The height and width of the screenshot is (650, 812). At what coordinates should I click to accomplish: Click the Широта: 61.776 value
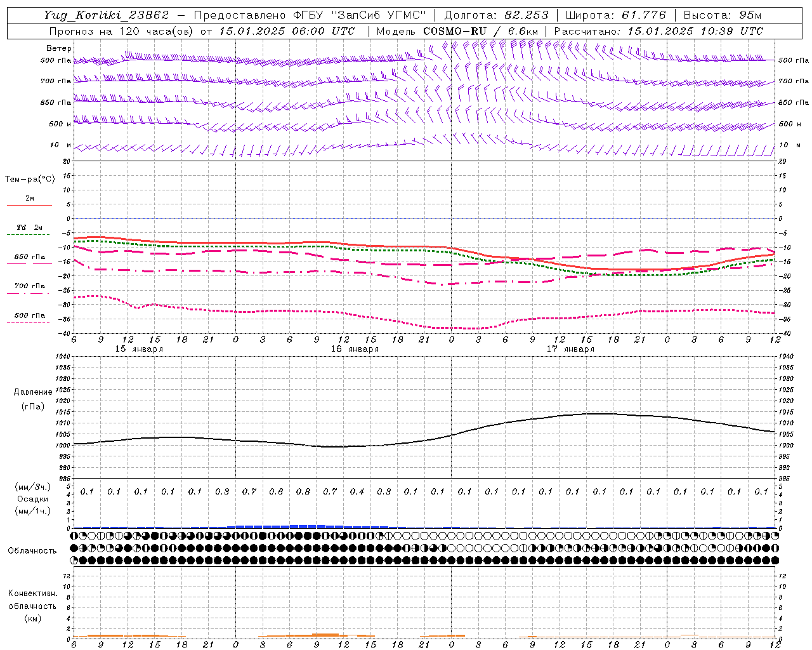(x=615, y=15)
